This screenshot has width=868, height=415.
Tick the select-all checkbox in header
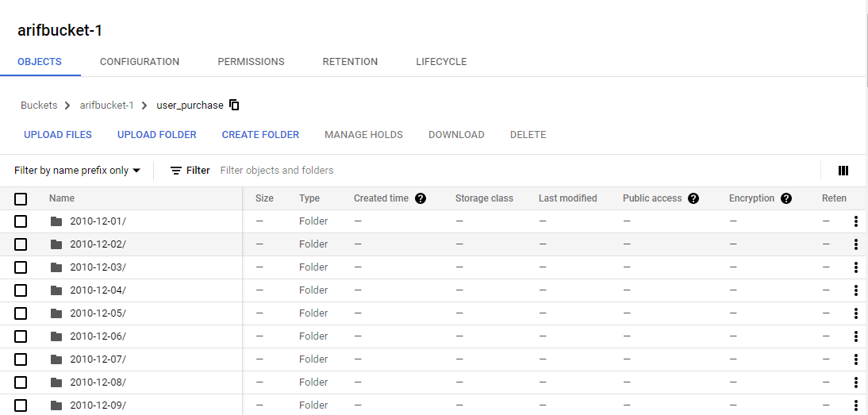[21, 198]
